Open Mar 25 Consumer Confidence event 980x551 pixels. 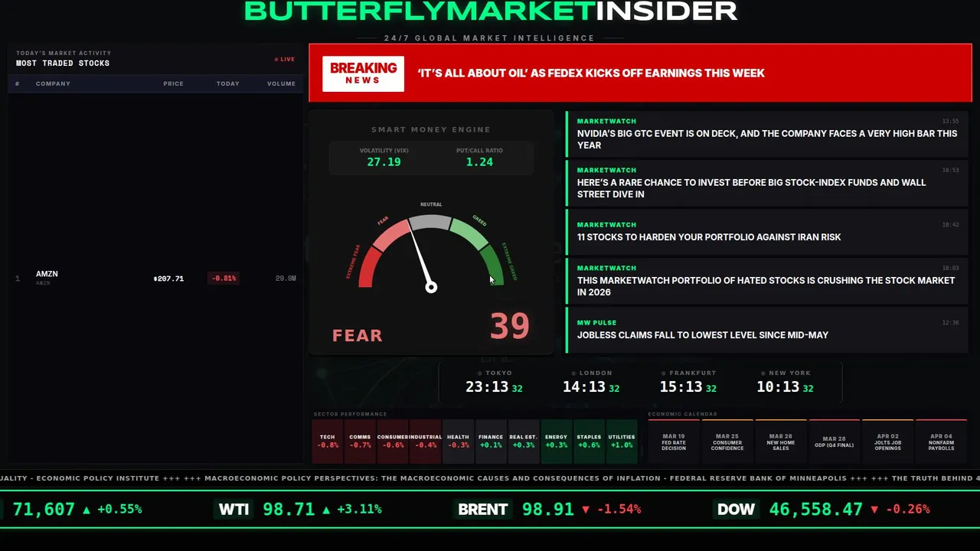click(727, 442)
